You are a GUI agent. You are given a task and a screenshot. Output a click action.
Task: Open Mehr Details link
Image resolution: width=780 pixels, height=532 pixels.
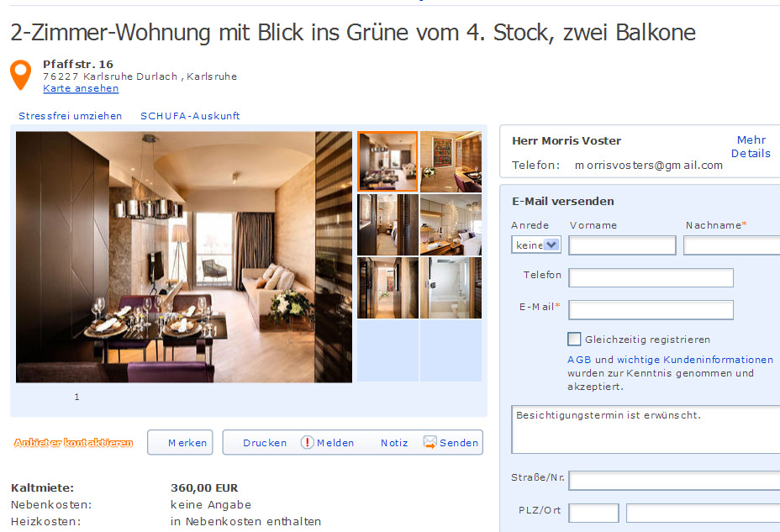point(751,147)
